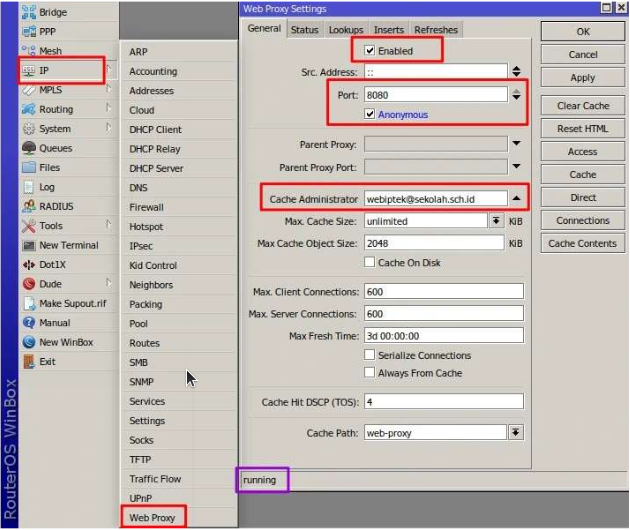630x530 pixels.
Task: Click the Exit icon in sidebar
Action: [28, 362]
